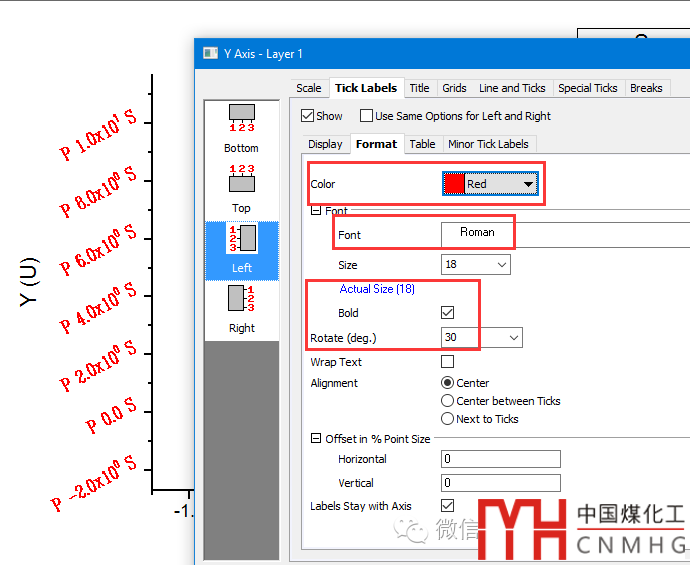Switch to the Breaks tab

[646, 88]
